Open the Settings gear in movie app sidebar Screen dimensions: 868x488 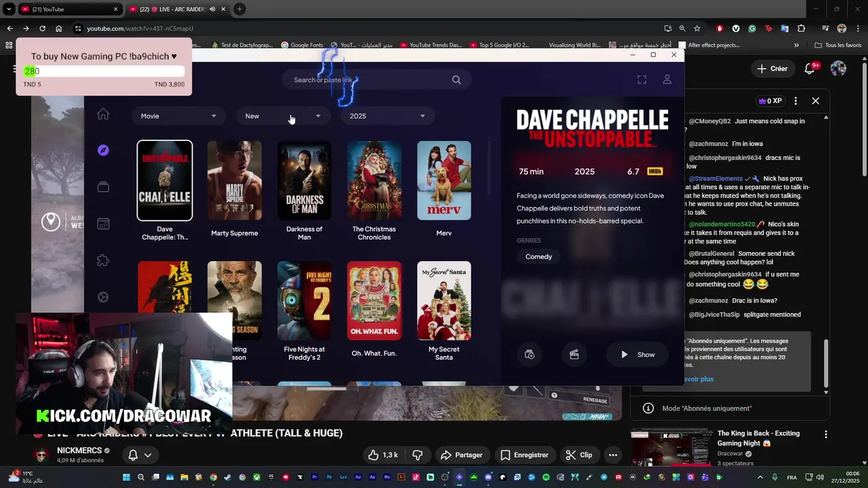point(103,297)
